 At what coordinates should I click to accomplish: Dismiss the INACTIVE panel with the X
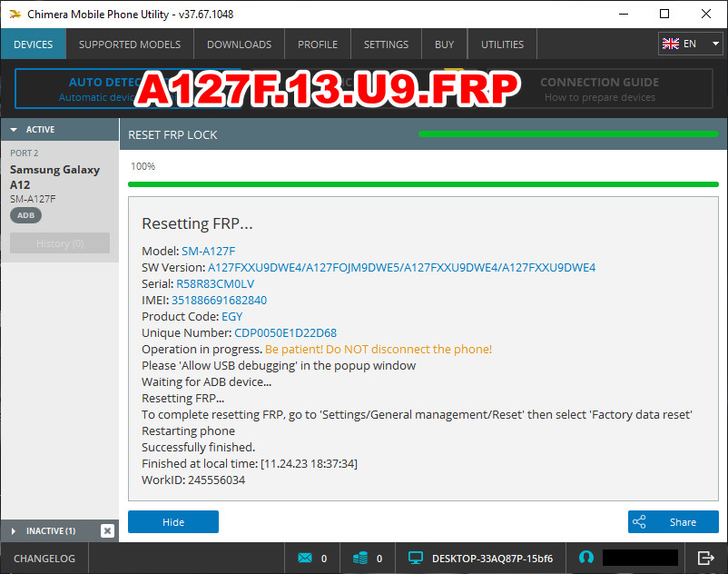(107, 530)
